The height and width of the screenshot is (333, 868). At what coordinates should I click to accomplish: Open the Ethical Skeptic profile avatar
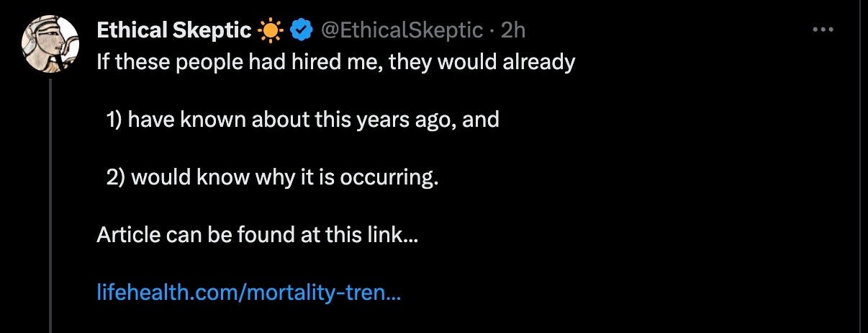click(x=50, y=44)
